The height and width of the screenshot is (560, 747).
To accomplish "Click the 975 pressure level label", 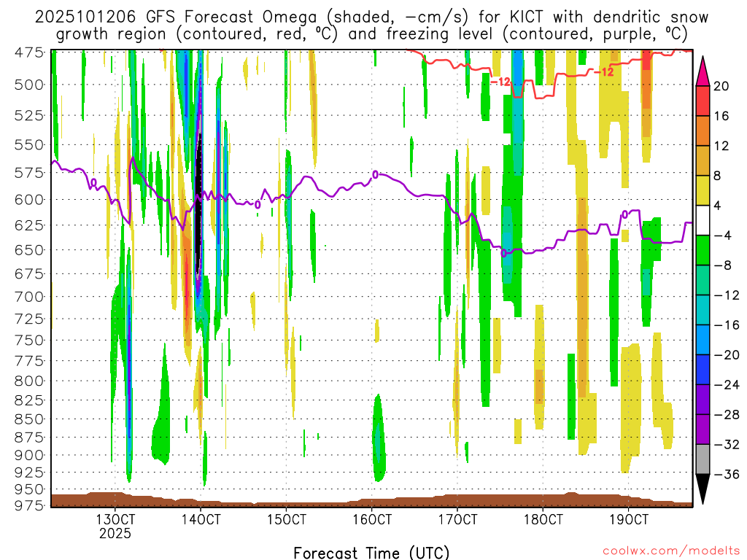I will pyautogui.click(x=29, y=505).
